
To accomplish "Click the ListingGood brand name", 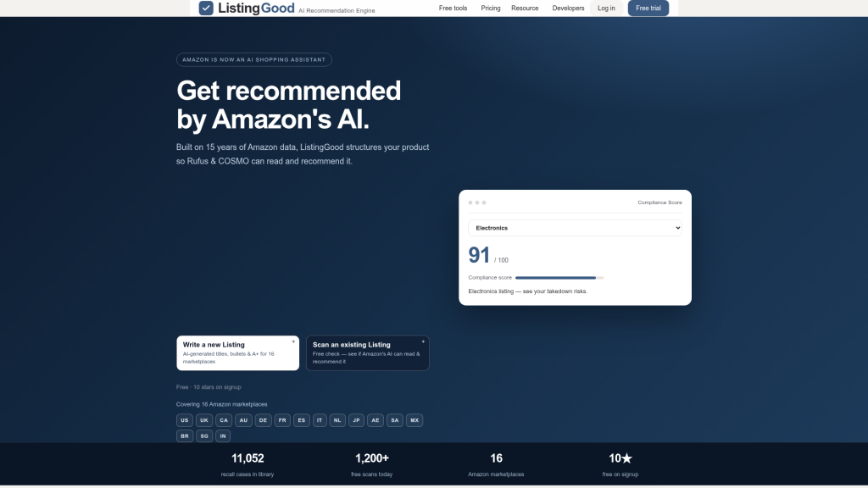I will pyautogui.click(x=256, y=8).
